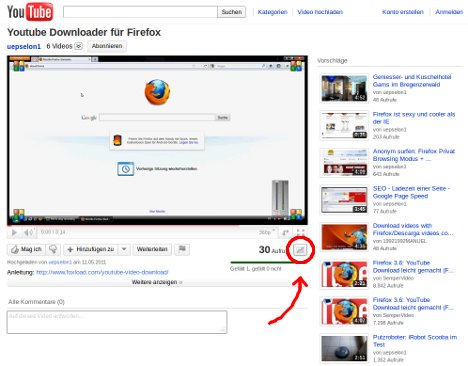The width and height of the screenshot is (468, 366).
Task: Open the Video hochladen link
Action: [x=320, y=12]
